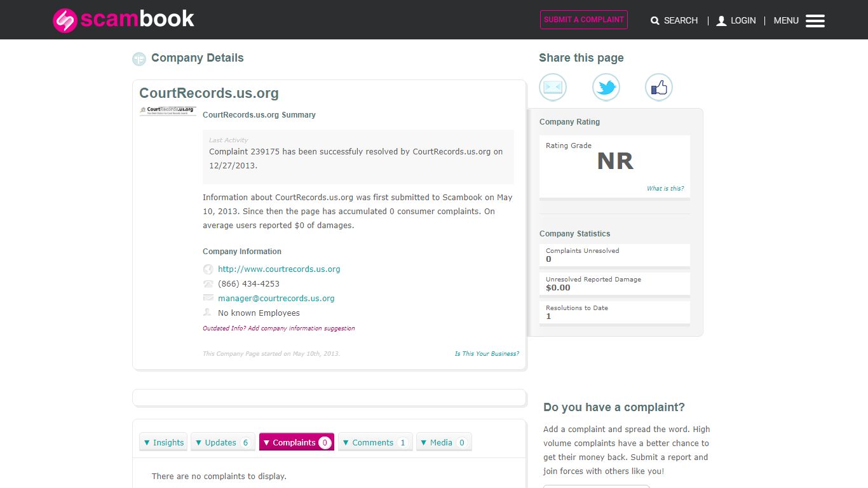Open the LOGIN link in header
The width and height of the screenshot is (868, 488).
point(743,21)
